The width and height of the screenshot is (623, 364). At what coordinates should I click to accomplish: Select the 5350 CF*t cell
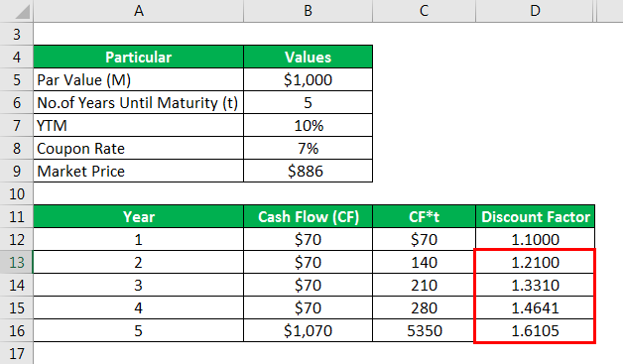pyautogui.click(x=424, y=331)
